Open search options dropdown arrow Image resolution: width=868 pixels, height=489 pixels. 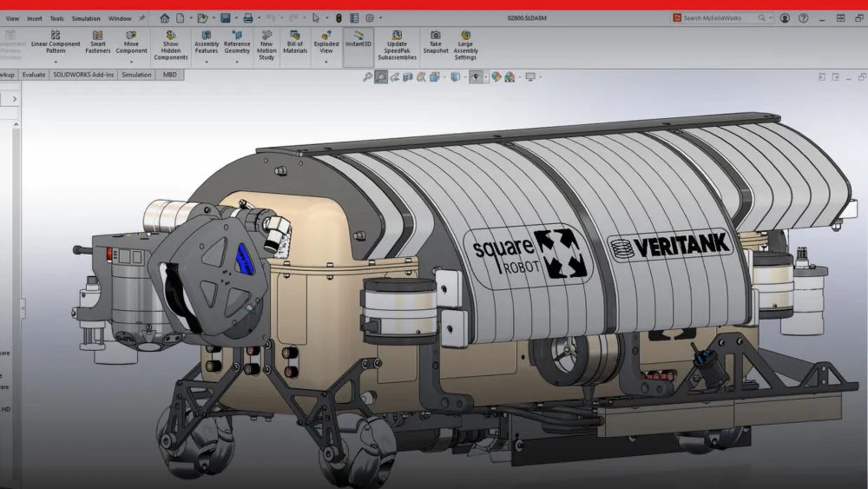pyautogui.click(x=771, y=18)
